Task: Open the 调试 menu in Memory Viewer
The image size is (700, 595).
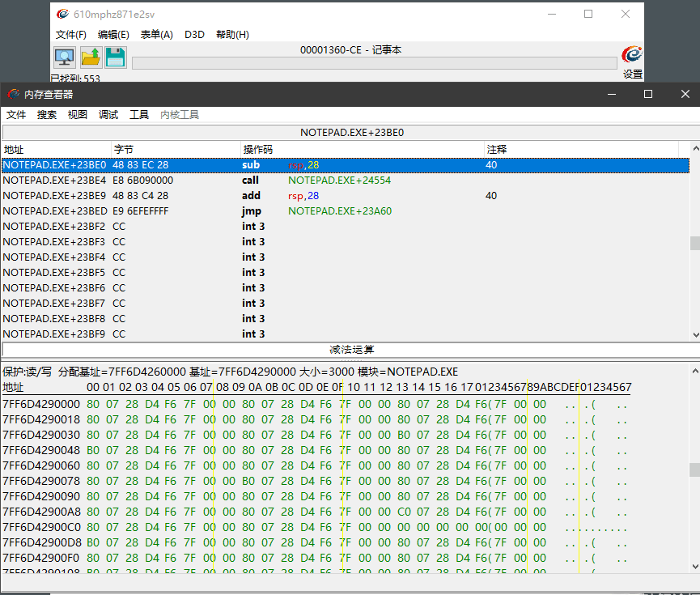Action: 108,115
